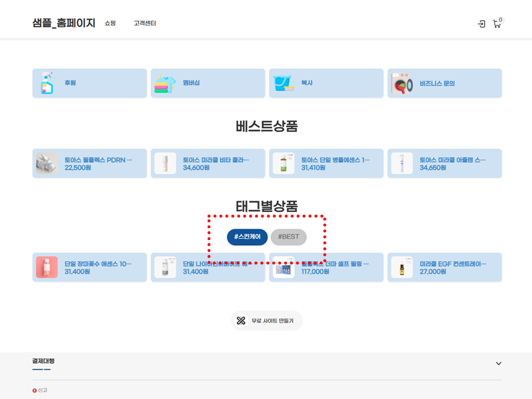The height and width of the screenshot is (399, 532).
Task: Select the #BEST tag filter
Action: coord(289,237)
